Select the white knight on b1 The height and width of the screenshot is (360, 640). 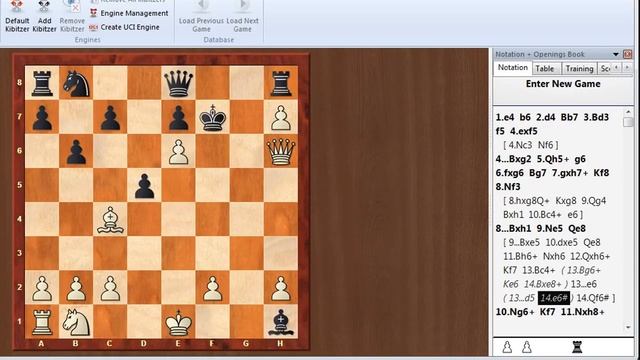pos(76,322)
